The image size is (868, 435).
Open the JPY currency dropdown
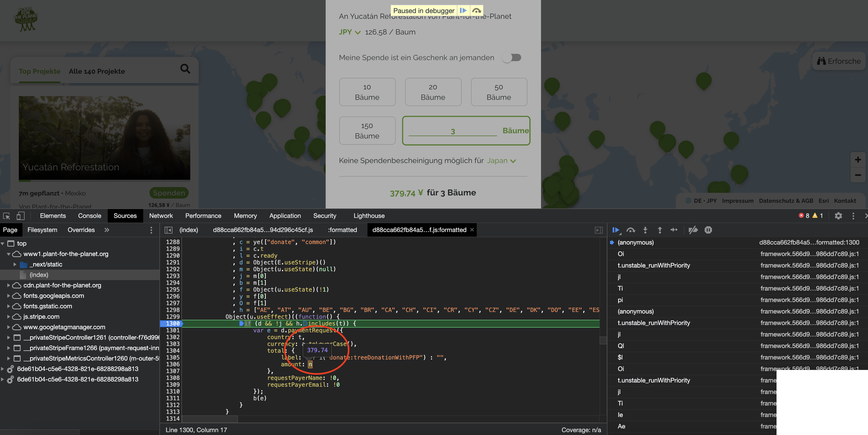coord(349,32)
